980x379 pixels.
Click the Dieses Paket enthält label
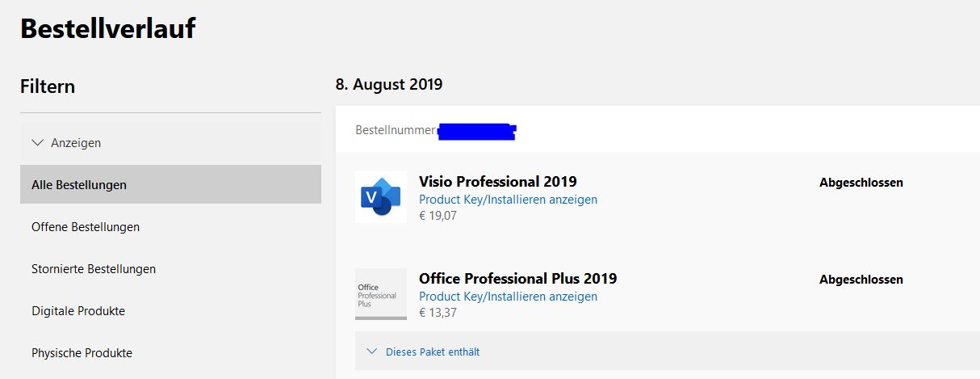(x=433, y=352)
